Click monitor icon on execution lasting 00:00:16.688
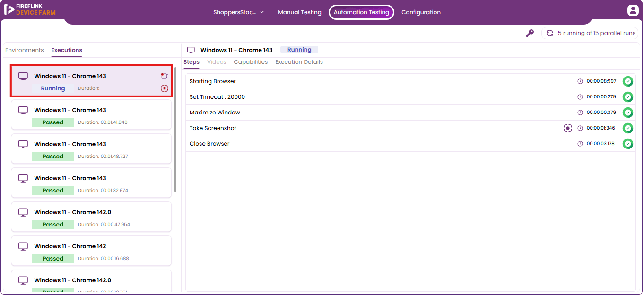644x296 pixels. tap(23, 246)
